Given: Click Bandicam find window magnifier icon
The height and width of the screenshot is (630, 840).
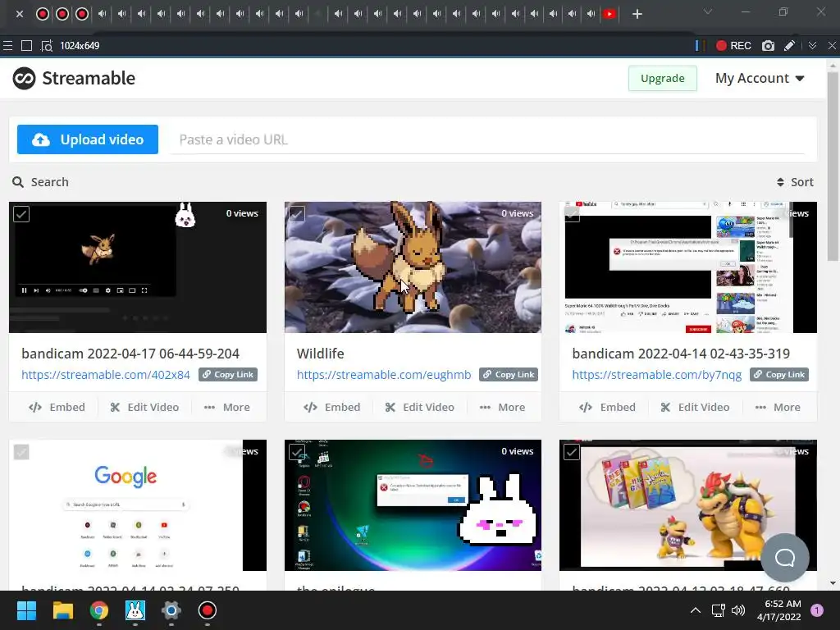Looking at the screenshot, I should 47,46.
